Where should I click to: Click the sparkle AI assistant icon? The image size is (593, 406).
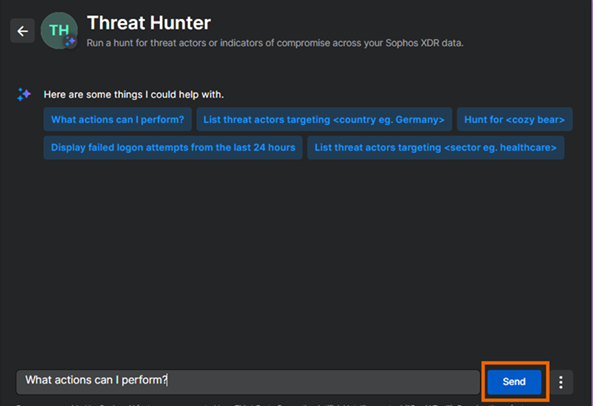pyautogui.click(x=24, y=94)
